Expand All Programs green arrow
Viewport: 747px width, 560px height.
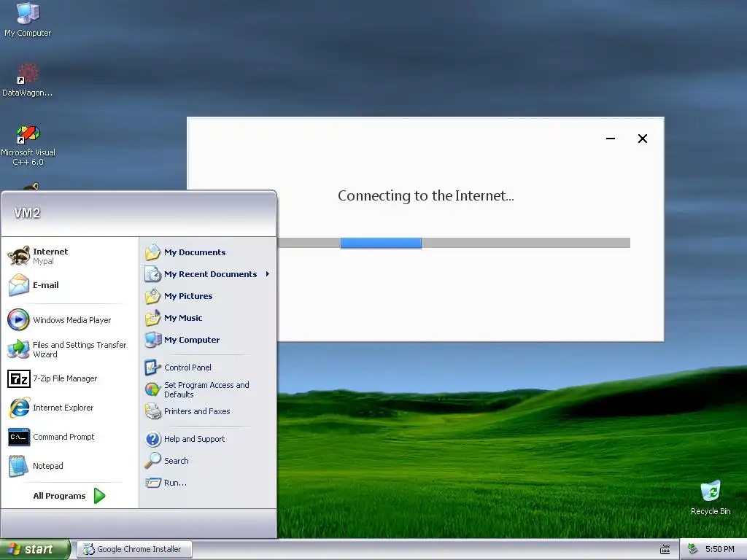(99, 496)
